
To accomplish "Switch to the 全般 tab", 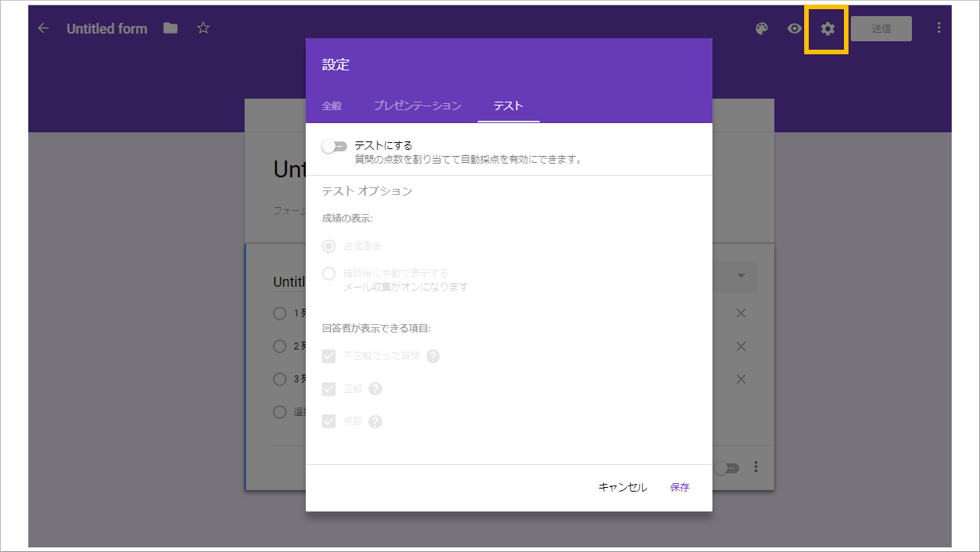I will [x=331, y=107].
